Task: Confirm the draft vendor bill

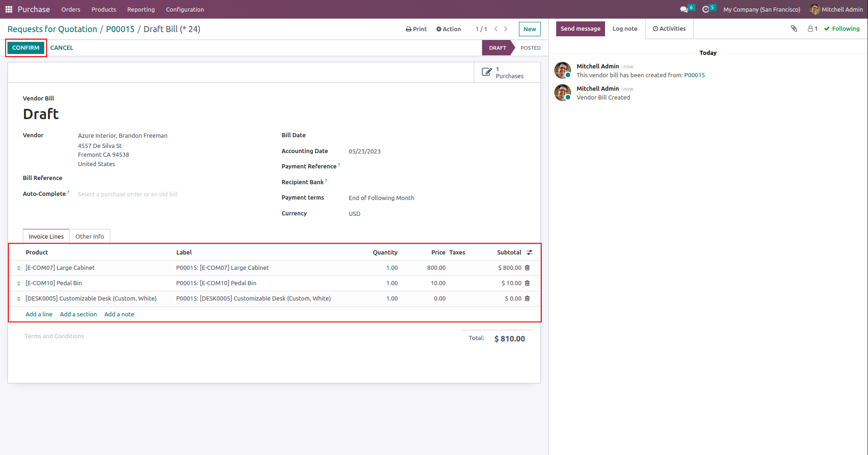Action: pyautogui.click(x=26, y=48)
